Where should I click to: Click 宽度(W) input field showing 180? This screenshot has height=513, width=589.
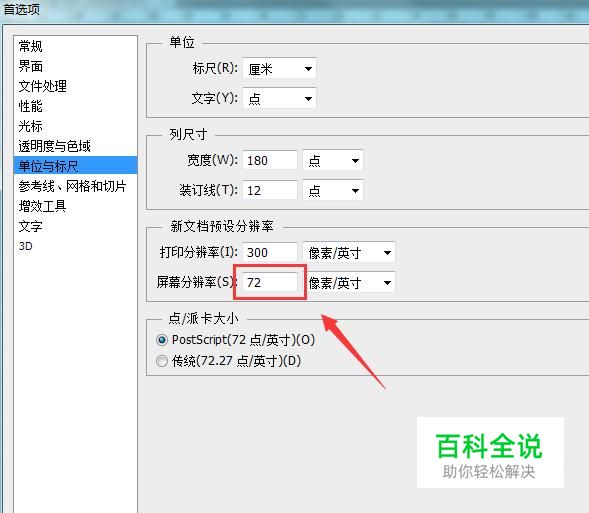click(270, 161)
